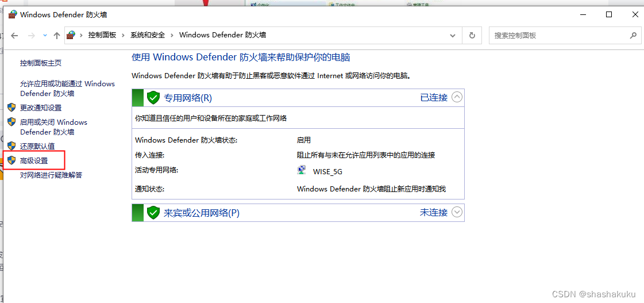Viewport: 644px width, 303px height.
Task: Open 高级设置 link
Action: [x=34, y=161]
